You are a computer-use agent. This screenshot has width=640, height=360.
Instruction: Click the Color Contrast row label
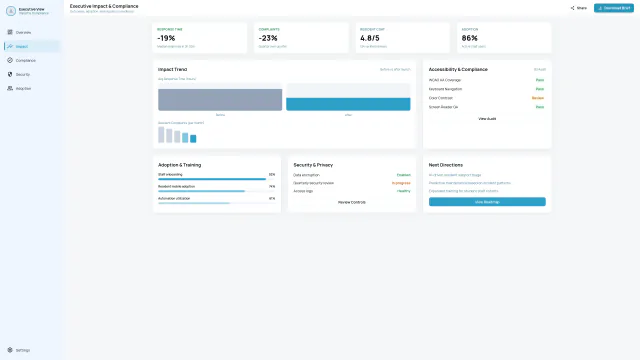click(440, 98)
